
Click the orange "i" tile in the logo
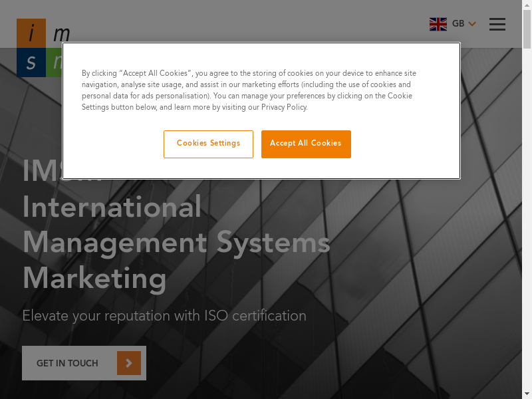(x=31, y=33)
